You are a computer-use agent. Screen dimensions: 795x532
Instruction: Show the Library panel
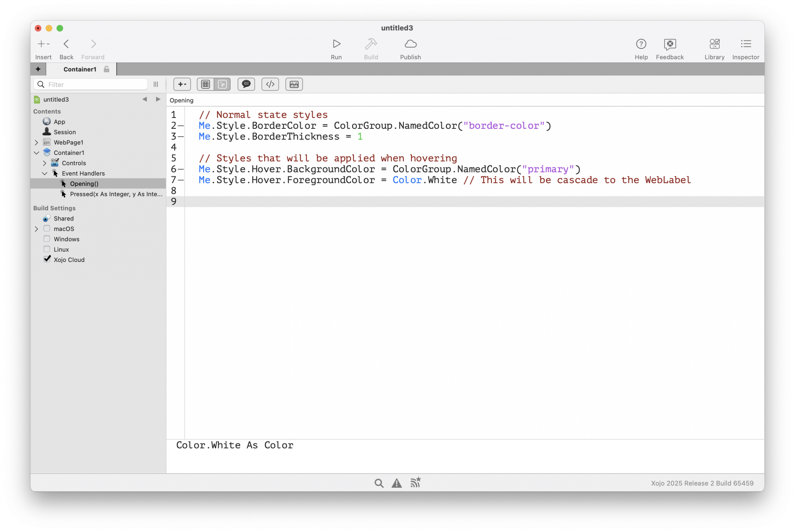(x=714, y=44)
